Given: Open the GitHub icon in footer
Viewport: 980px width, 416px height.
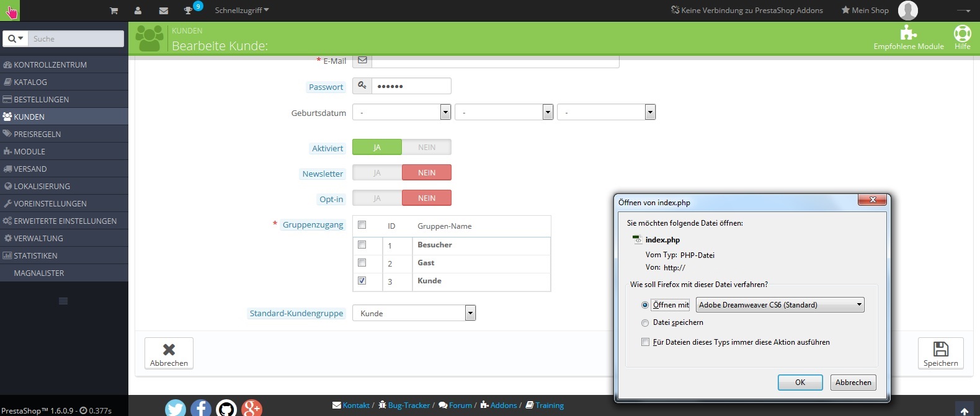Looking at the screenshot, I should pyautogui.click(x=226, y=408).
